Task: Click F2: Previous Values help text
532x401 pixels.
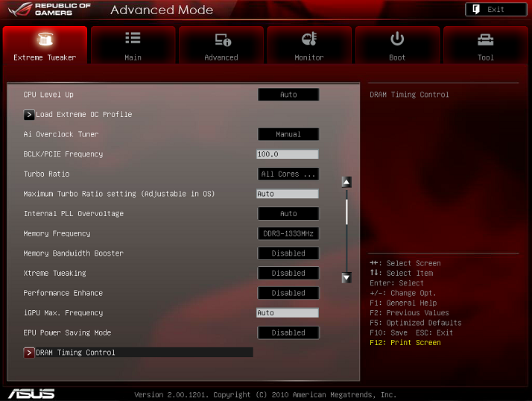Action: 409,313
